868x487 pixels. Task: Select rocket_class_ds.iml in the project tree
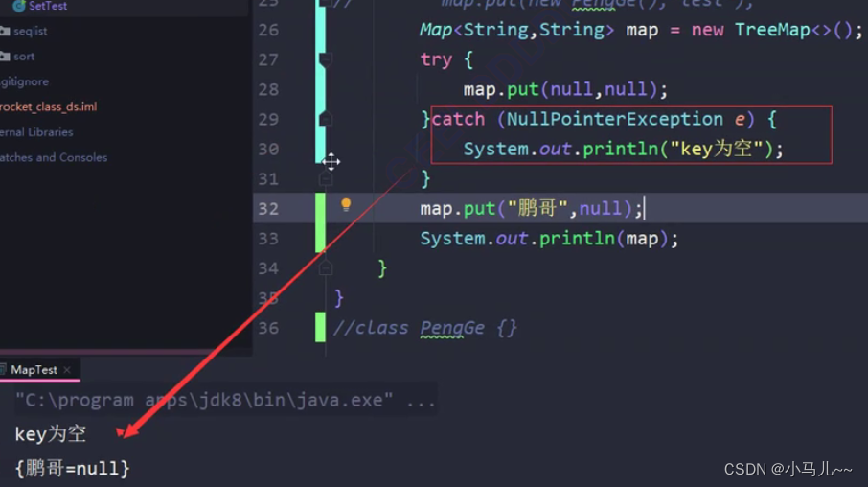(x=48, y=107)
